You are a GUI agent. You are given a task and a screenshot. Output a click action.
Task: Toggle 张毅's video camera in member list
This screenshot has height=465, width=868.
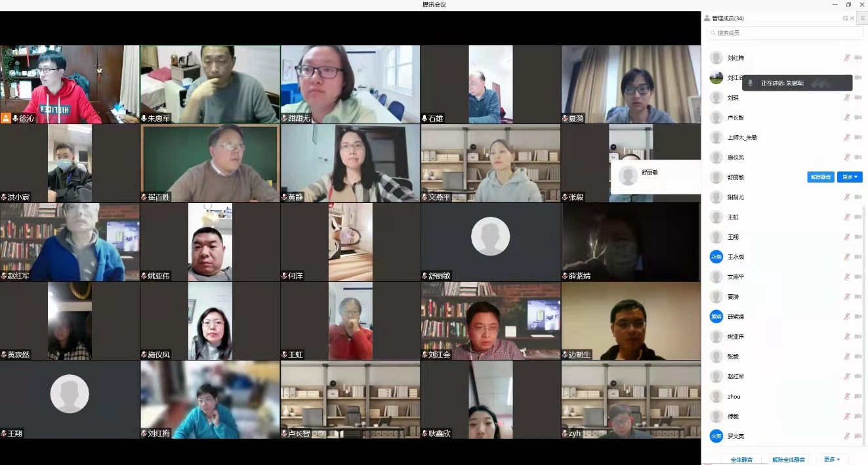coord(858,357)
